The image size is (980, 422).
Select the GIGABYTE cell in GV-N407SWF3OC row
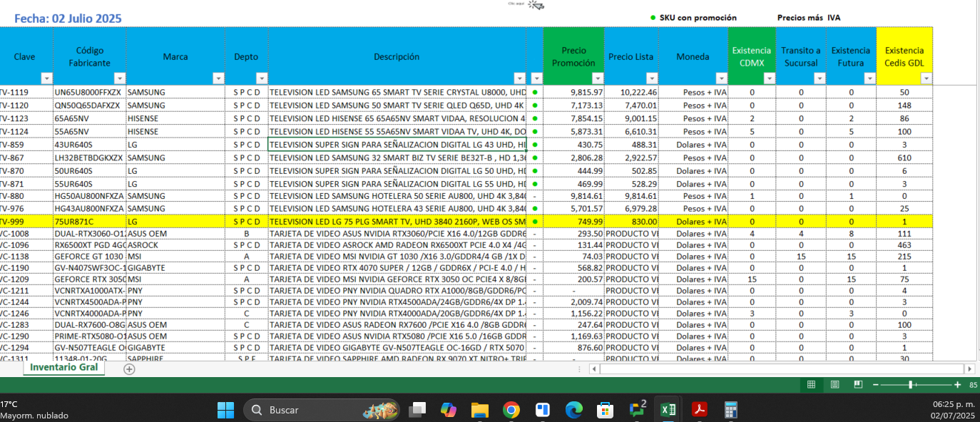[x=176, y=267]
